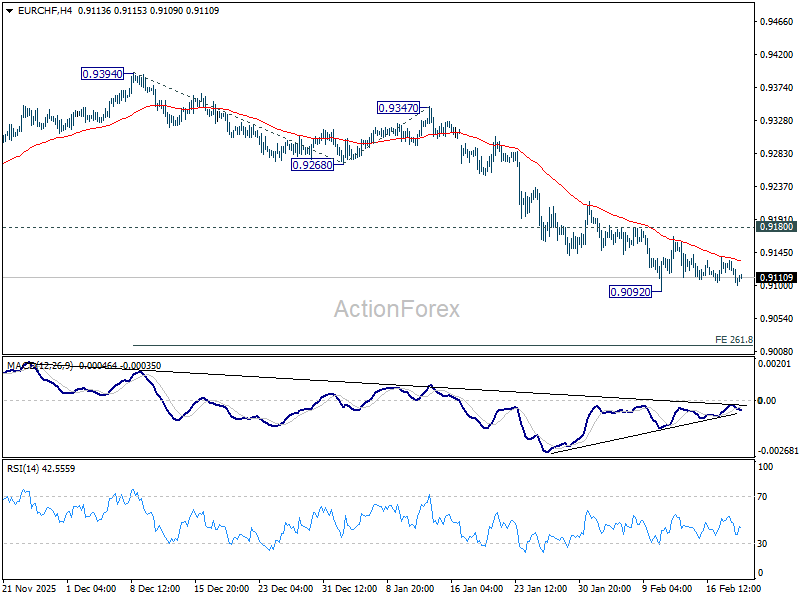Click the 8 Jan 20:00 time label
Screen dimensions: 800x600
(x=410, y=588)
